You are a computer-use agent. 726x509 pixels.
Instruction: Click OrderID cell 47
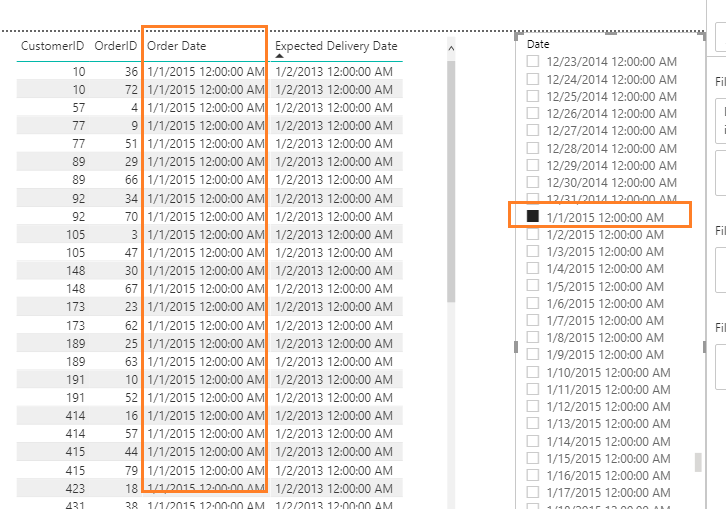[131, 252]
